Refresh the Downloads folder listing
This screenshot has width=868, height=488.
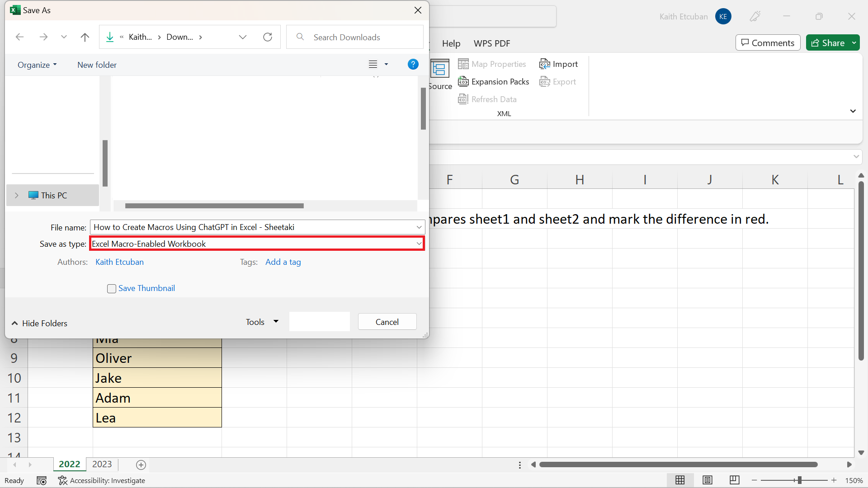click(268, 37)
